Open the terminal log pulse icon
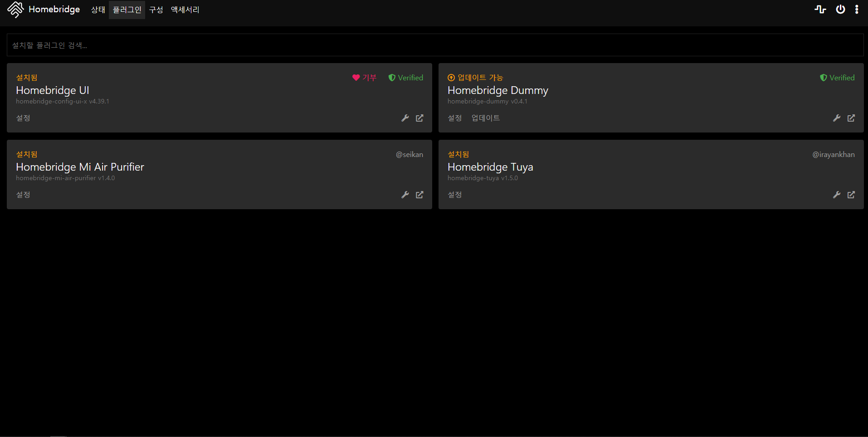Image resolution: width=868 pixels, height=437 pixels. tap(820, 10)
